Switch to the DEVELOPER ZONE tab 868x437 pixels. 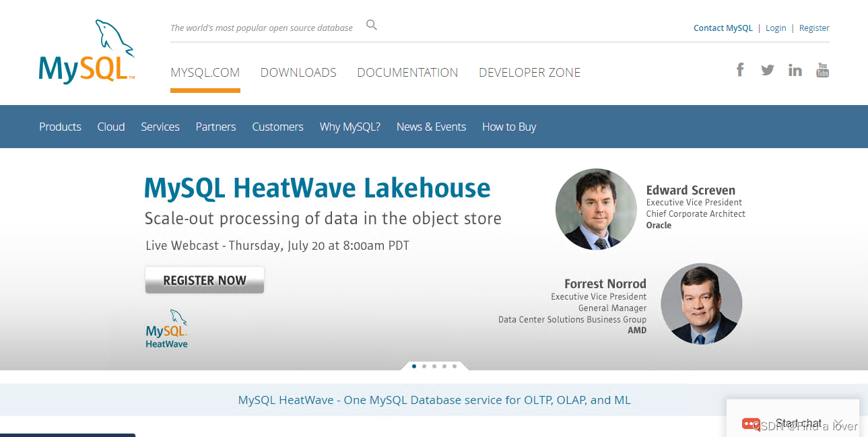point(529,73)
